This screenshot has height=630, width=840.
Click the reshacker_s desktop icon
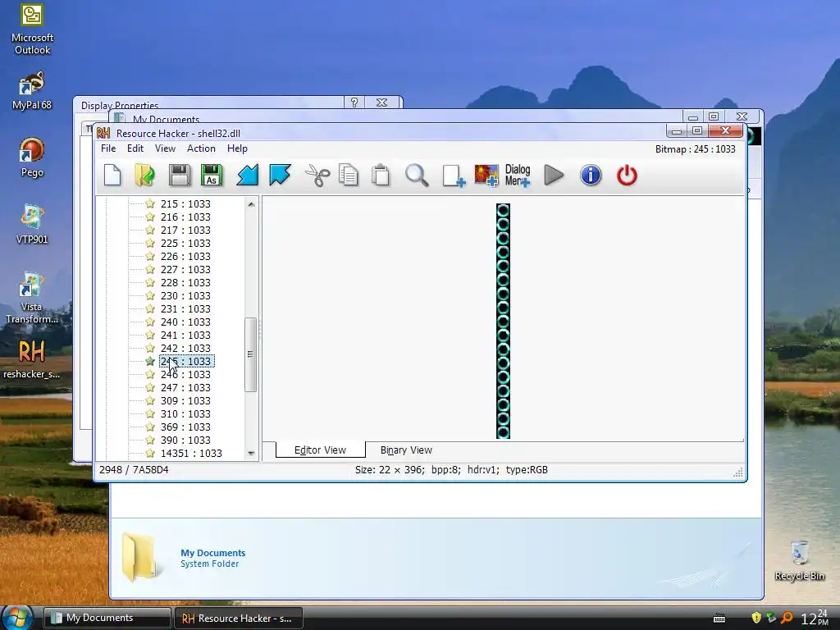[x=32, y=359]
